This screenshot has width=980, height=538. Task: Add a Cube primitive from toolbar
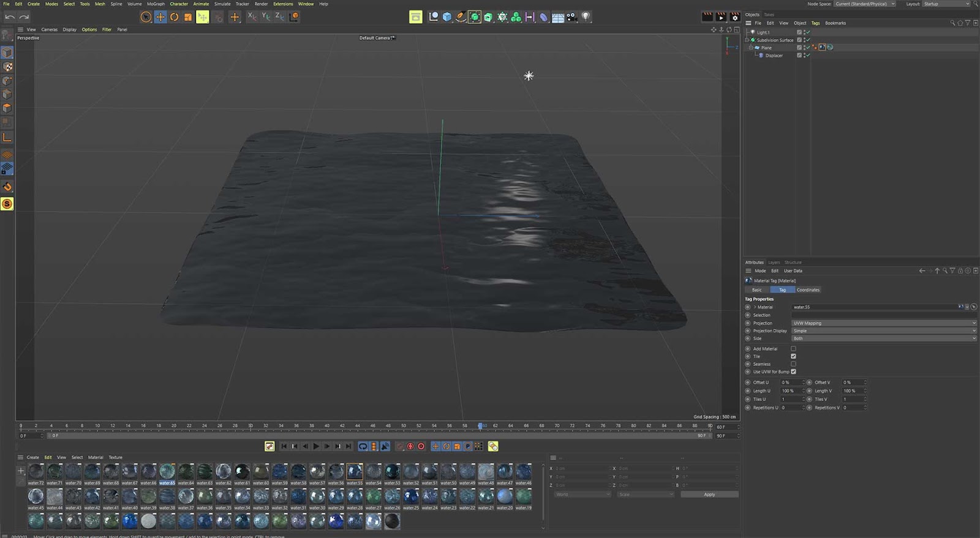tap(447, 17)
